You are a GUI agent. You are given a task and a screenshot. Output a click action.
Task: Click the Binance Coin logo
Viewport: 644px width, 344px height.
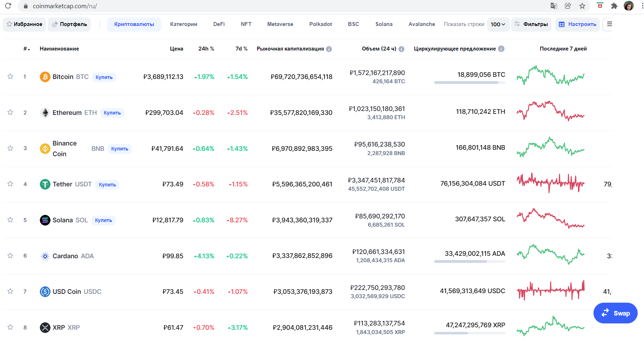45,148
